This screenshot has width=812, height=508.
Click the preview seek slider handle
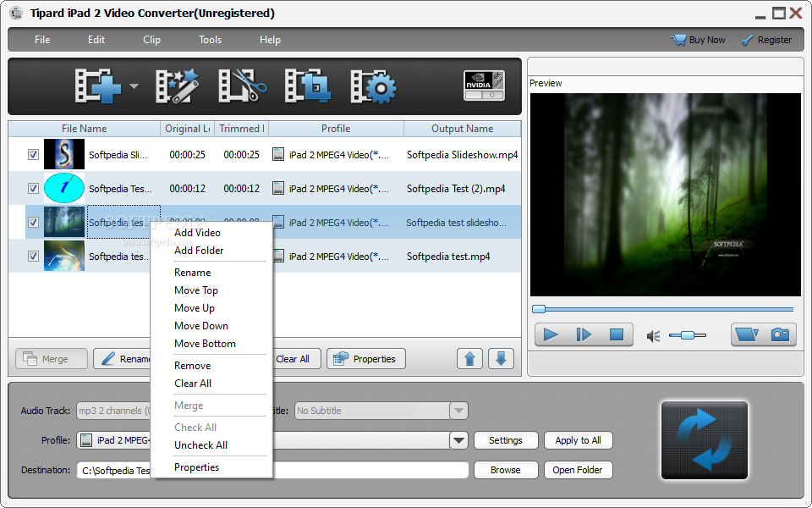pos(539,310)
